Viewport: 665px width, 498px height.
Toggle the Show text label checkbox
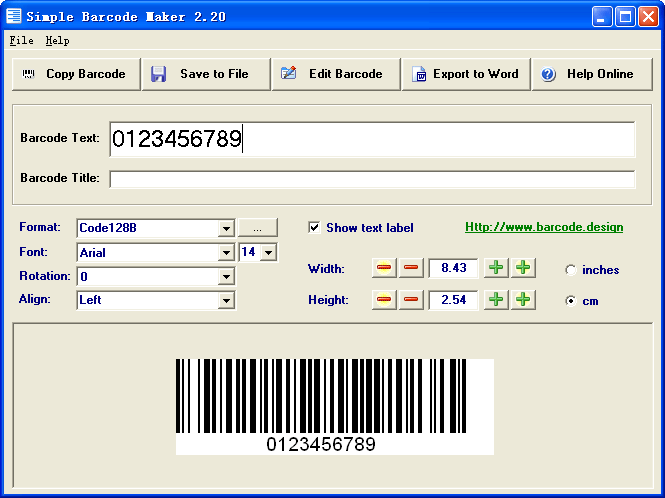point(314,227)
